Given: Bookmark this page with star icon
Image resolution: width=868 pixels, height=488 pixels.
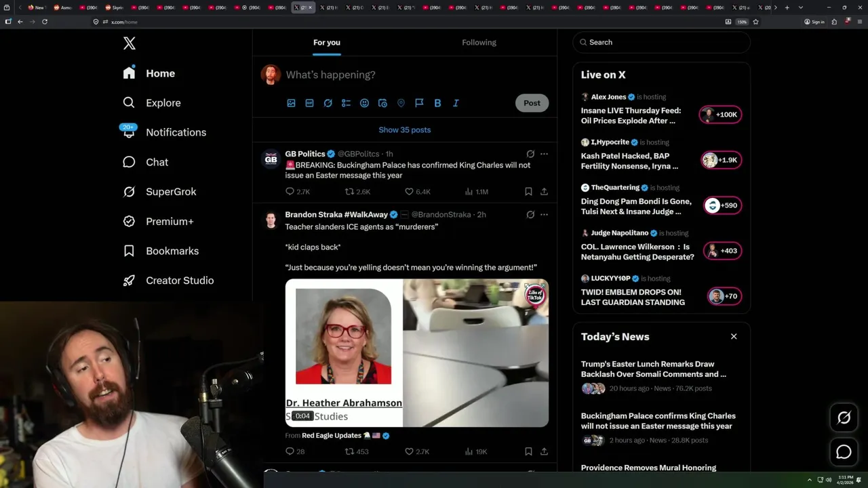Looking at the screenshot, I should click(755, 22).
